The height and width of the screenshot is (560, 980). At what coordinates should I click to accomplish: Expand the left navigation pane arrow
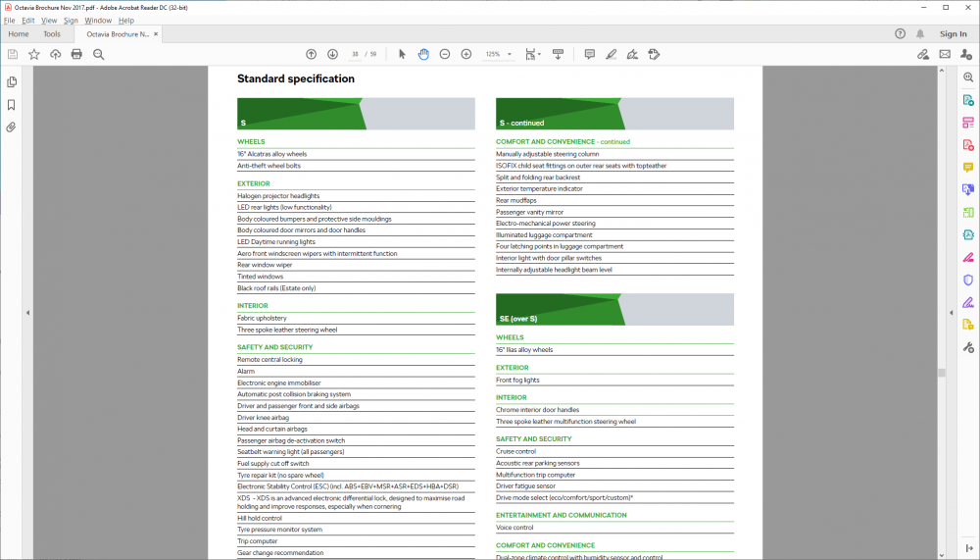[x=27, y=313]
